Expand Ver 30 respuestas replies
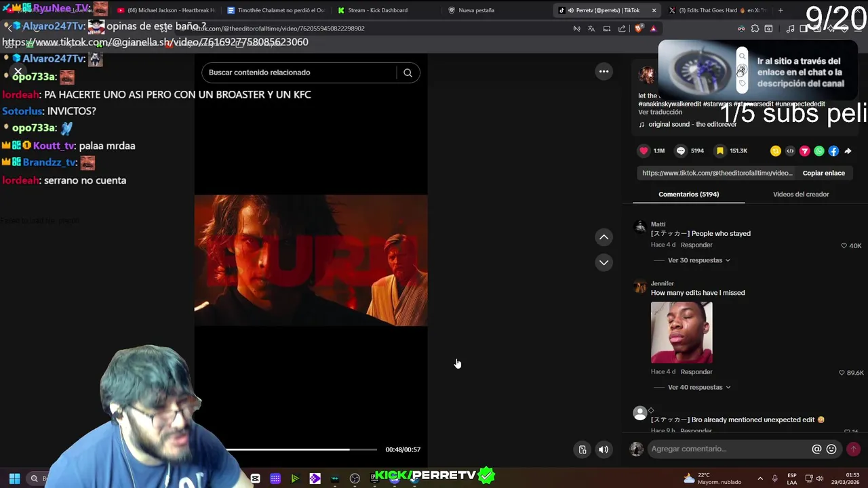Screen dimensions: 868x488 click(x=698, y=260)
